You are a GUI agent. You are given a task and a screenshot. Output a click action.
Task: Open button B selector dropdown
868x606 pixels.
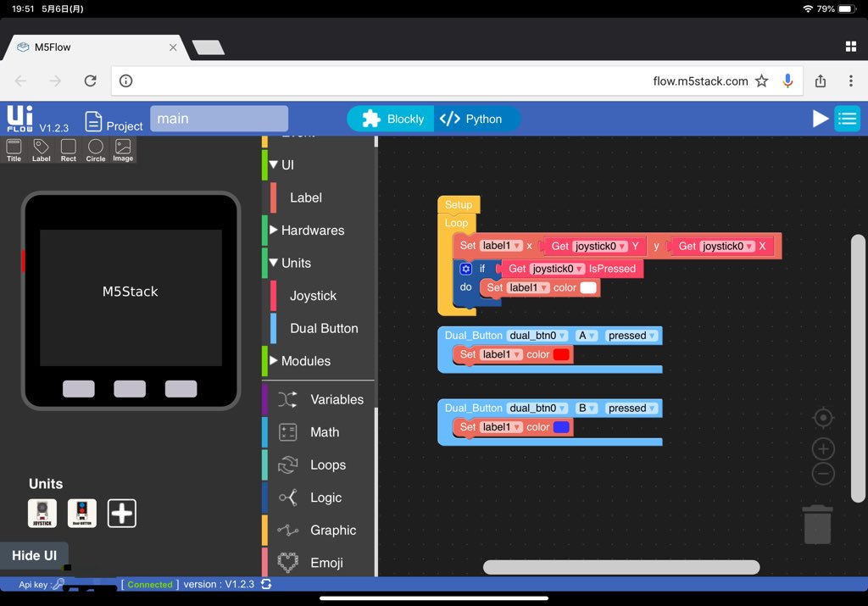click(x=587, y=408)
